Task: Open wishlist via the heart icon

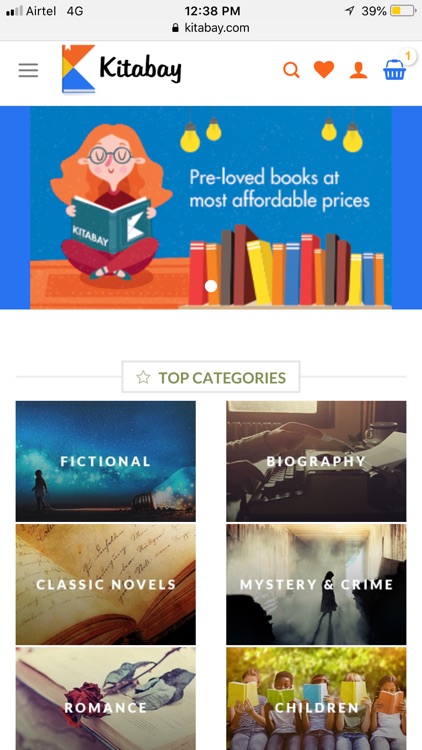Action: 324,70
